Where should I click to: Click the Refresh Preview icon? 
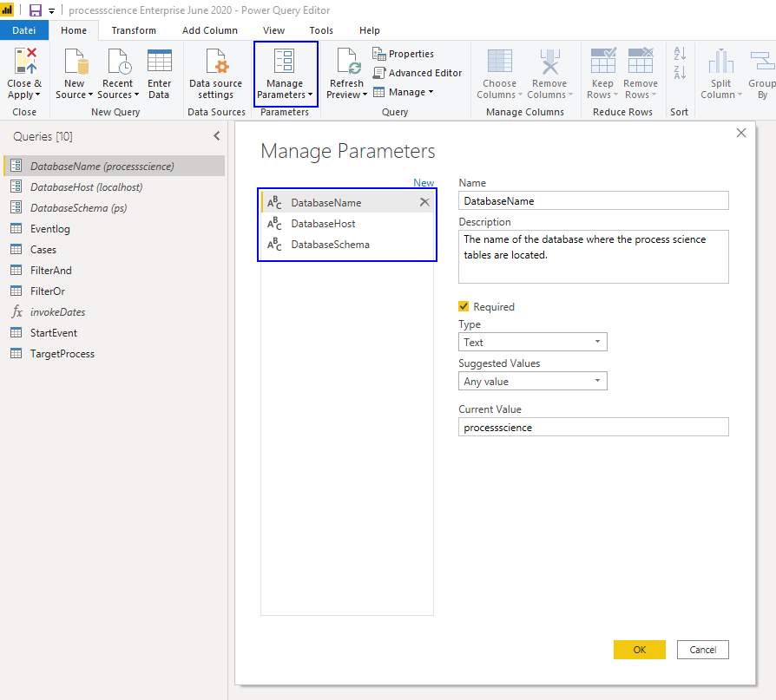(x=348, y=62)
